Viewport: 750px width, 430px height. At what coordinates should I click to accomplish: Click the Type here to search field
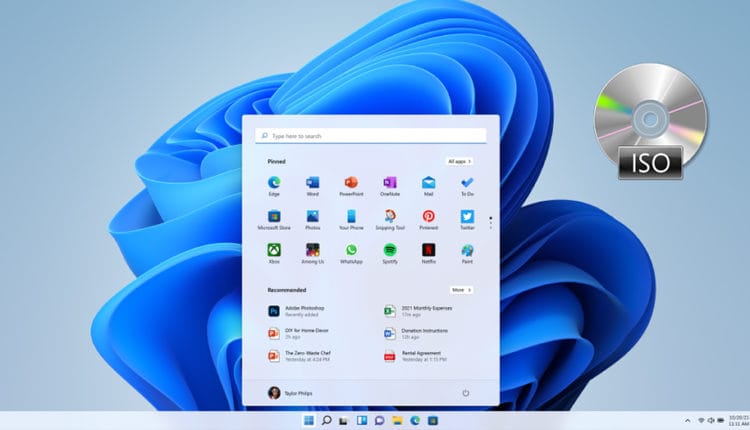370,135
